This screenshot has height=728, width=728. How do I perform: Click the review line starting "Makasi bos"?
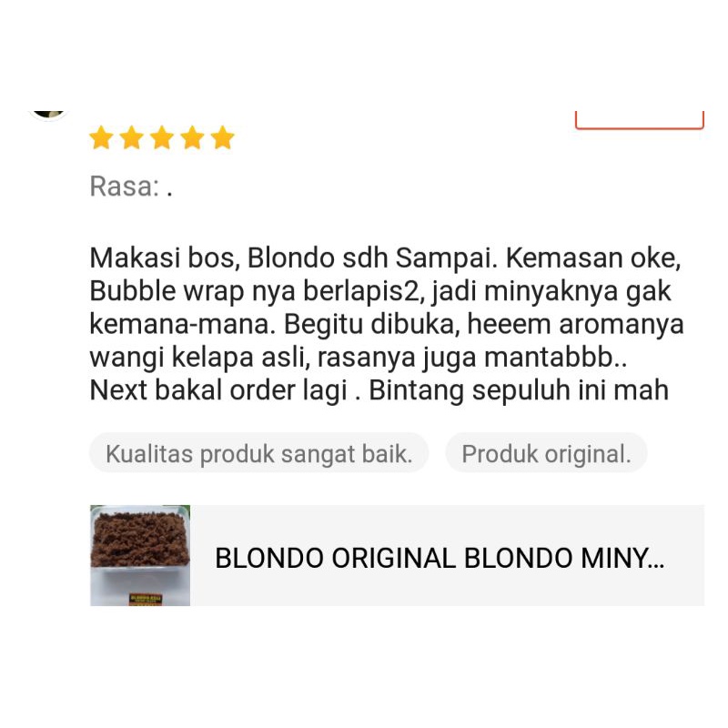(385, 258)
